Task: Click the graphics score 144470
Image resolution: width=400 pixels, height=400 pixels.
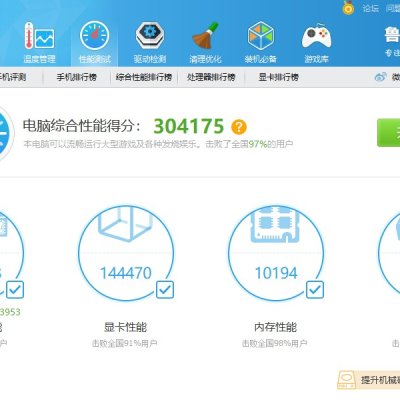Action: click(126, 273)
